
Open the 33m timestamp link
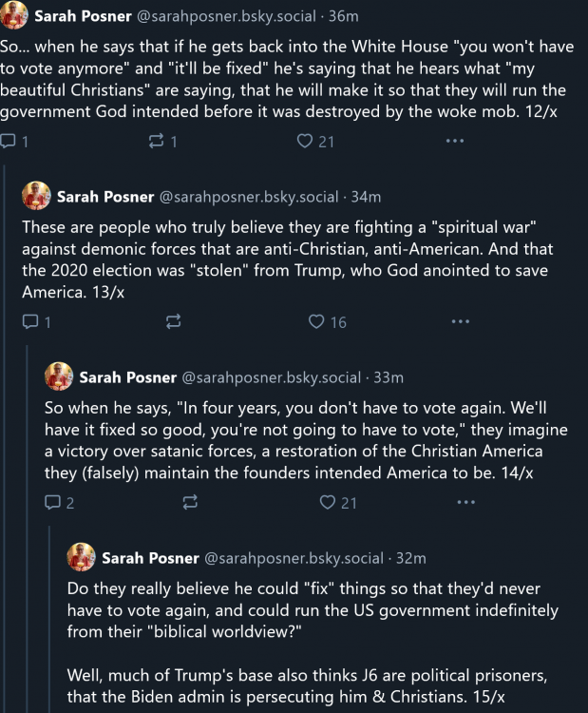tap(389, 377)
